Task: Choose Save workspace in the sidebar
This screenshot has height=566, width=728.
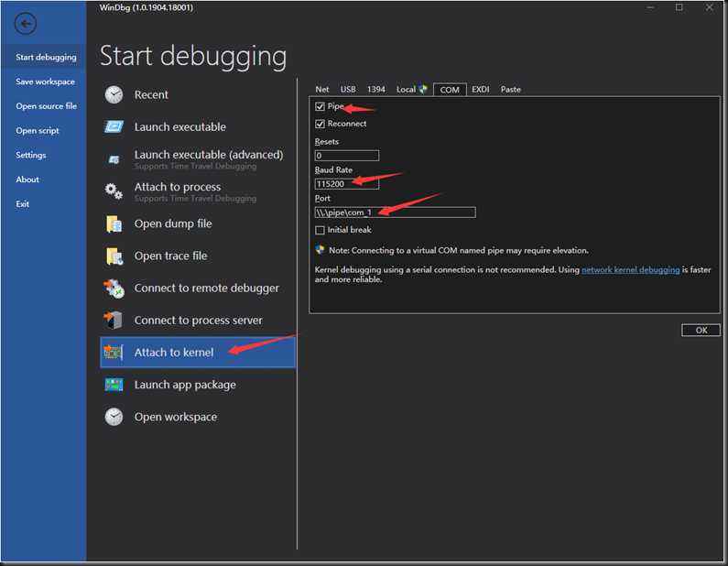Action: pyautogui.click(x=45, y=82)
